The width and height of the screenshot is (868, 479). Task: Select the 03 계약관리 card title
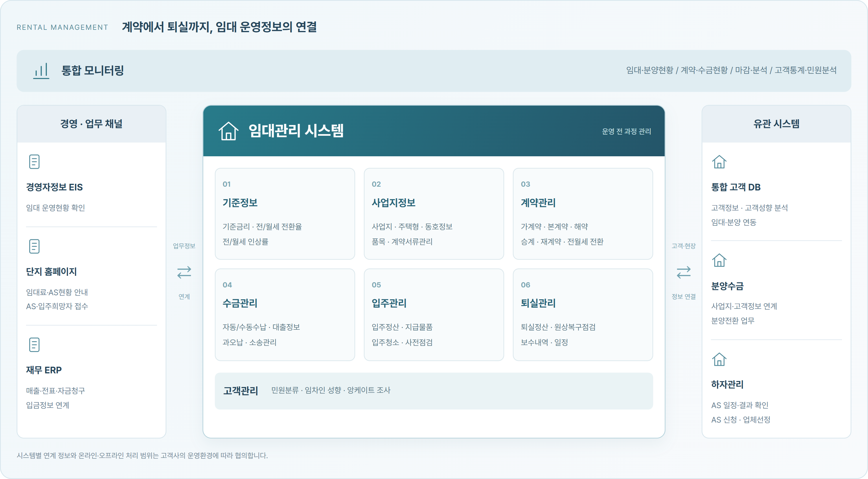(538, 203)
